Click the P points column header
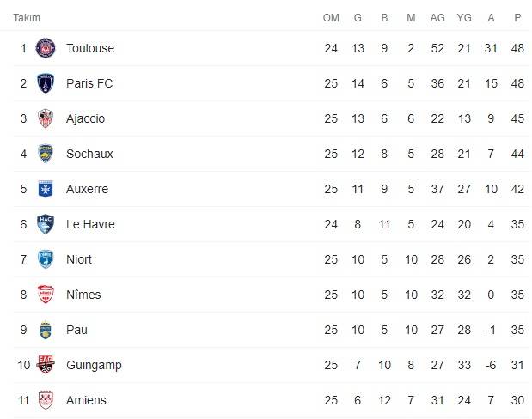This screenshot has height=419, width=532. click(517, 18)
